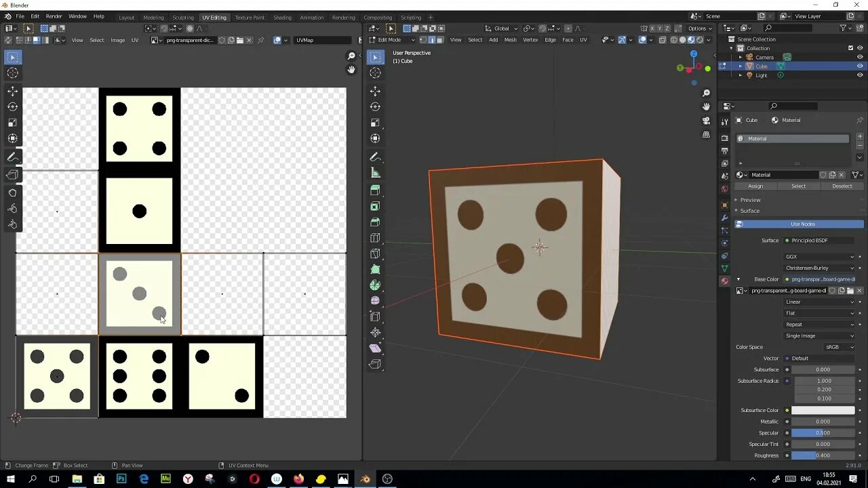Screen dimensions: 868x488
Task: Click the UVMap name field in the UV editor
Action: click(x=324, y=40)
